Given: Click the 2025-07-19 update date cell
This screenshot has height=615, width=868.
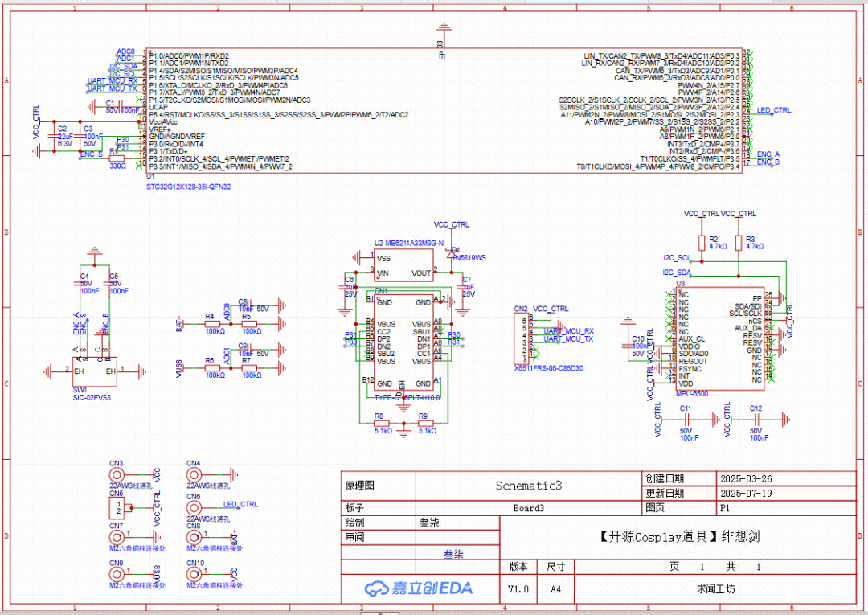Looking at the screenshot, I should pos(748,493).
